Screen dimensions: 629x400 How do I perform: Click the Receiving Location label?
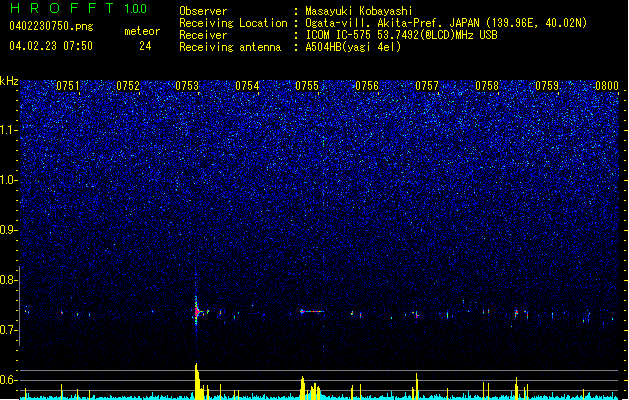(233, 23)
